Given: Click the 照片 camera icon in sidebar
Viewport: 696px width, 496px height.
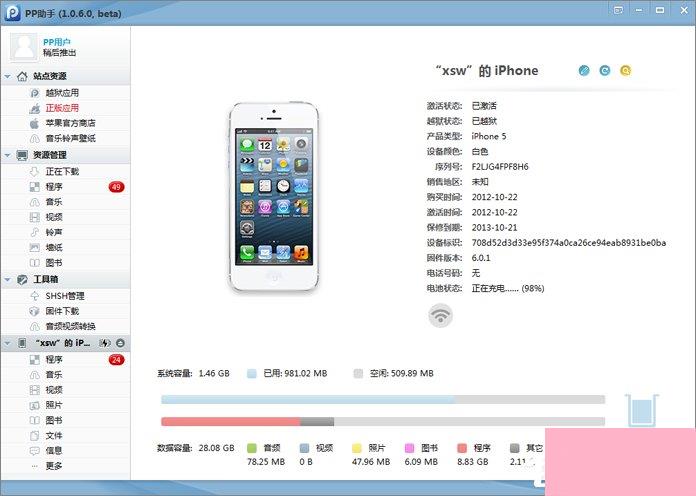Looking at the screenshot, I should click(35, 405).
